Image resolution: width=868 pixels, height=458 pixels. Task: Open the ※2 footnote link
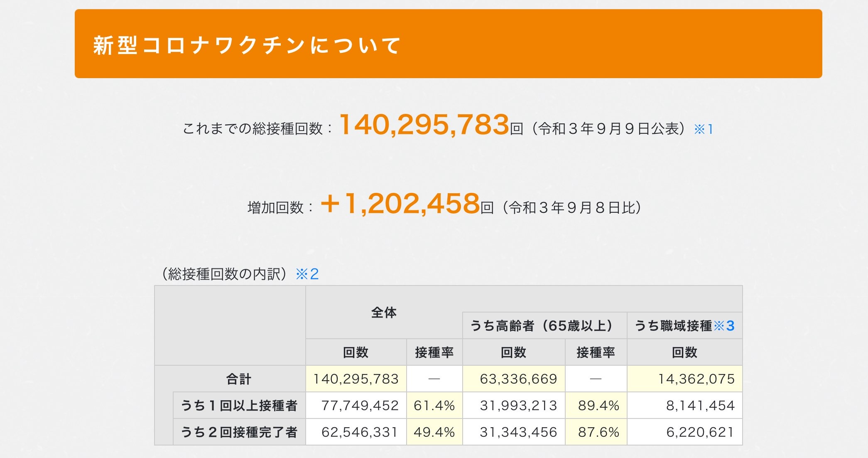point(307,274)
